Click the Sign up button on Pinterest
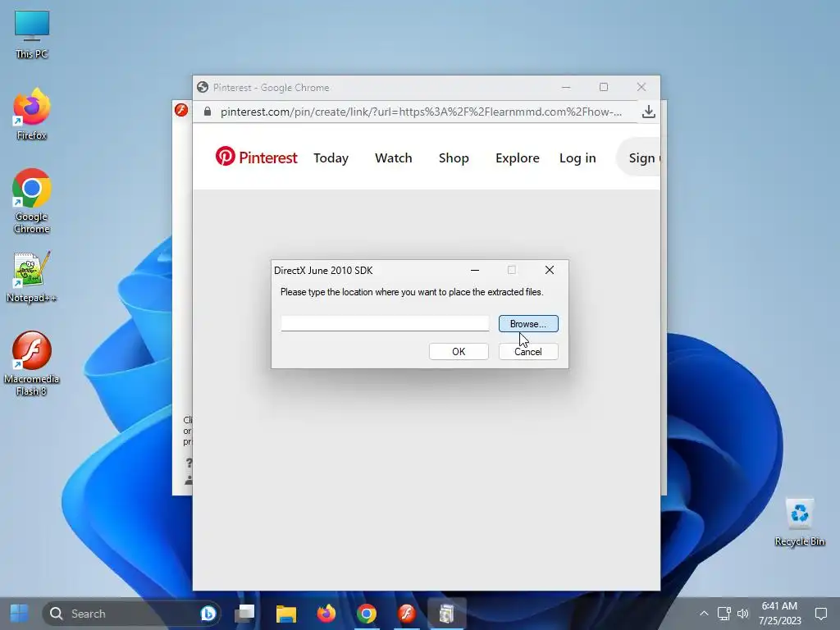The image size is (840, 630). click(x=639, y=157)
